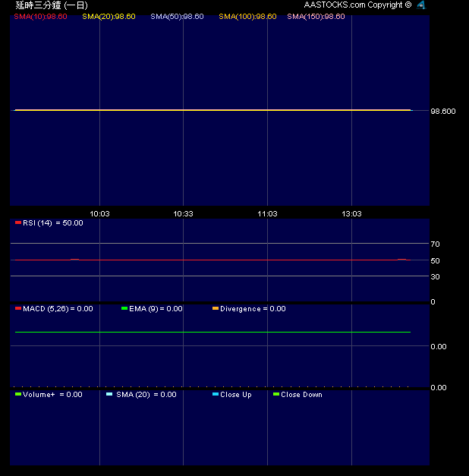
Task: Select the SMA(20) label in yellow
Action: (109, 16)
